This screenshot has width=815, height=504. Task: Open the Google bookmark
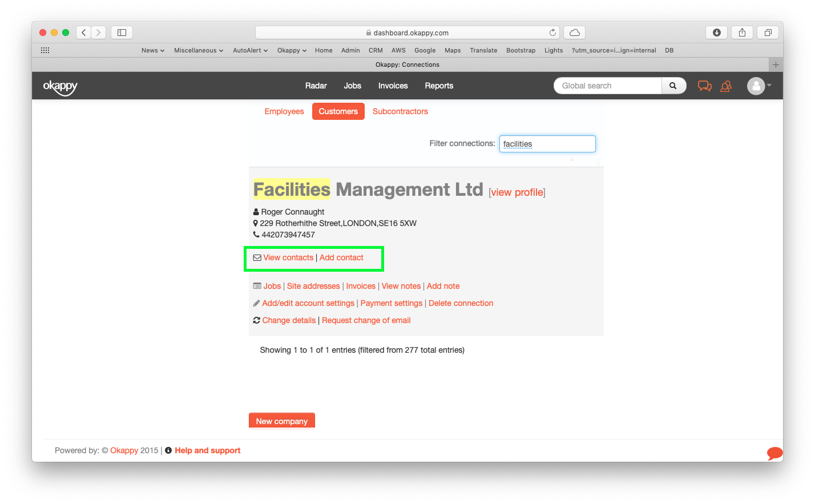point(425,50)
